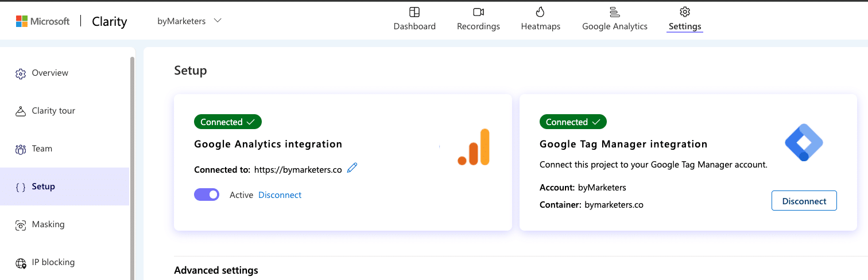Open the Dashboard tab
868x280 pixels.
[x=414, y=20]
